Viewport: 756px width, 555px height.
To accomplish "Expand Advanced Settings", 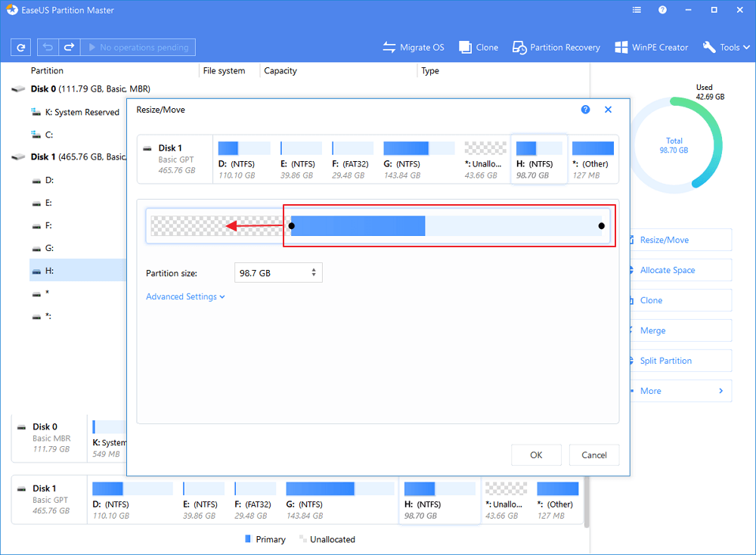I will [185, 297].
